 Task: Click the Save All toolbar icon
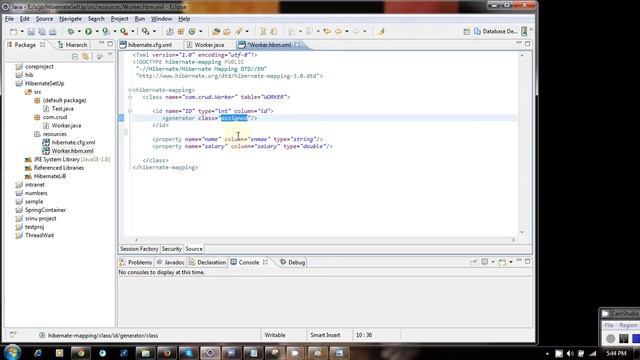(42, 31)
